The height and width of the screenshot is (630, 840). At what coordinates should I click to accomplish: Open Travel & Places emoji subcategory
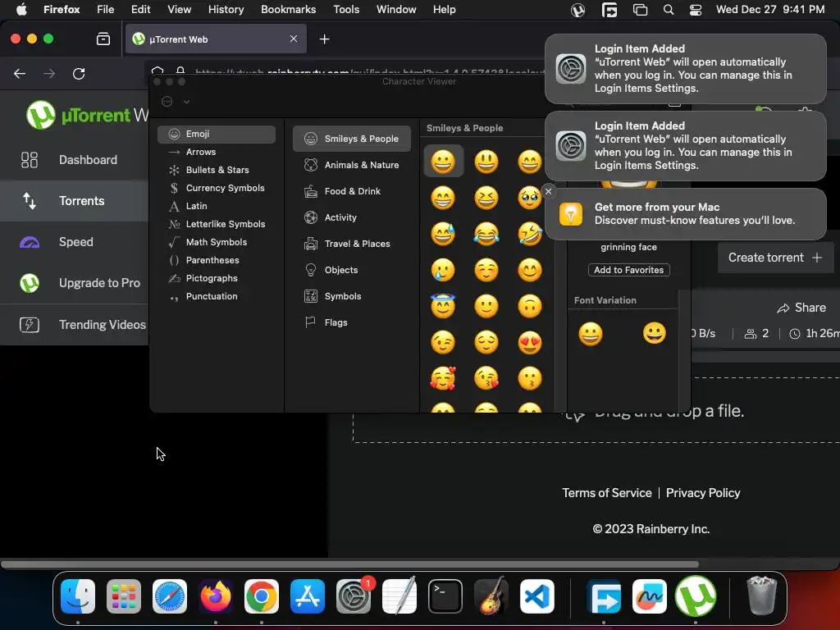[351, 244]
